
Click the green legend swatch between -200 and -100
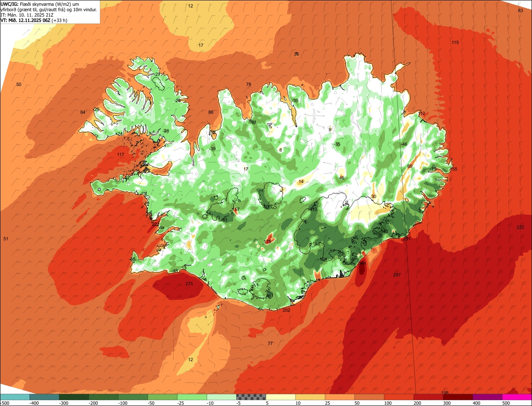[x=103, y=397]
